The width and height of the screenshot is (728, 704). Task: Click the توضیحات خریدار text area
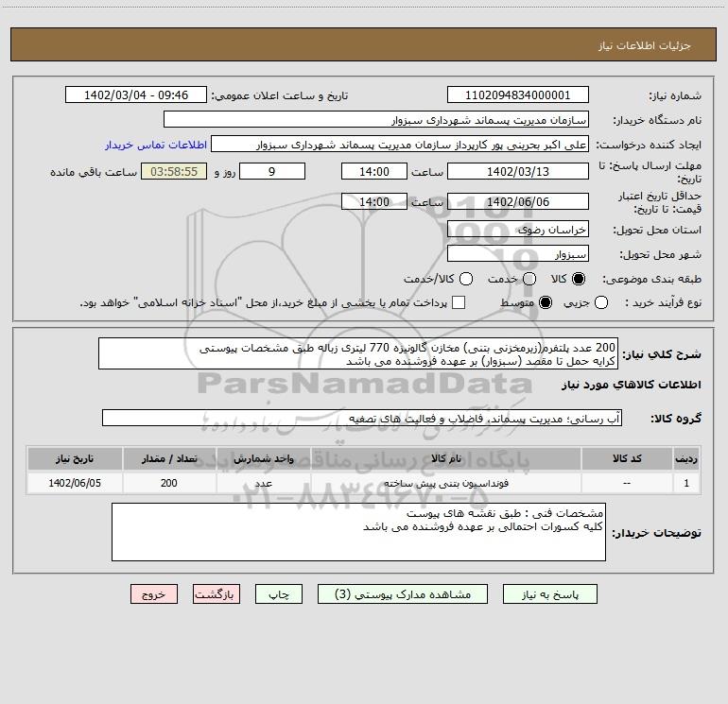tap(359, 532)
